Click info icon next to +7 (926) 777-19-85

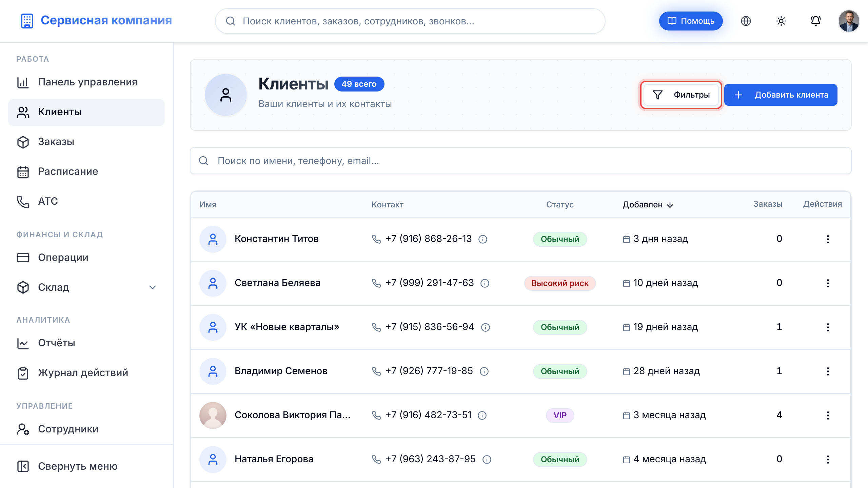[484, 371]
